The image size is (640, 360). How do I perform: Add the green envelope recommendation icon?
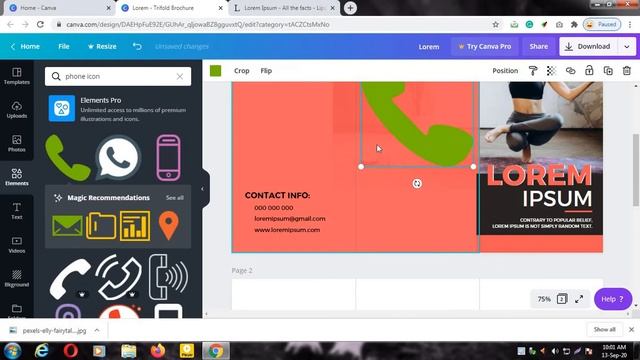point(67,226)
